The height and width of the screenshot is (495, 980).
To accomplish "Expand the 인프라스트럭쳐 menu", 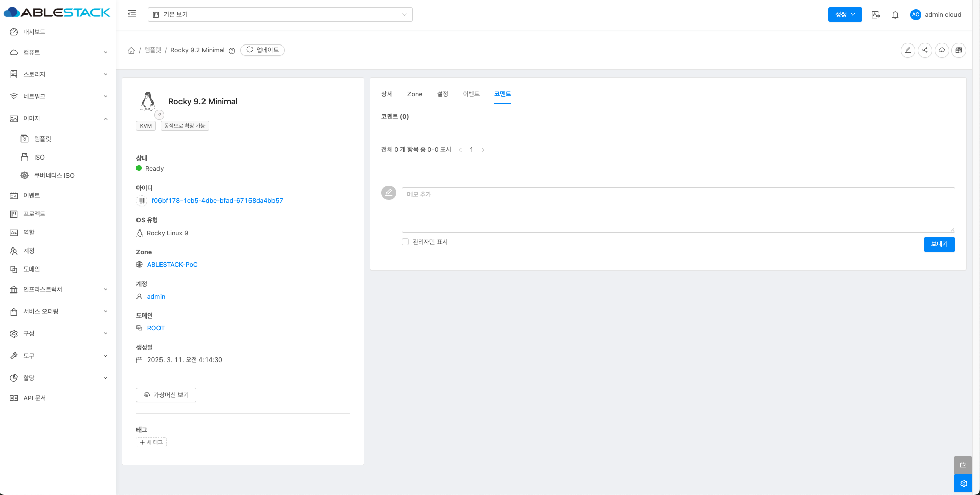I will click(58, 289).
